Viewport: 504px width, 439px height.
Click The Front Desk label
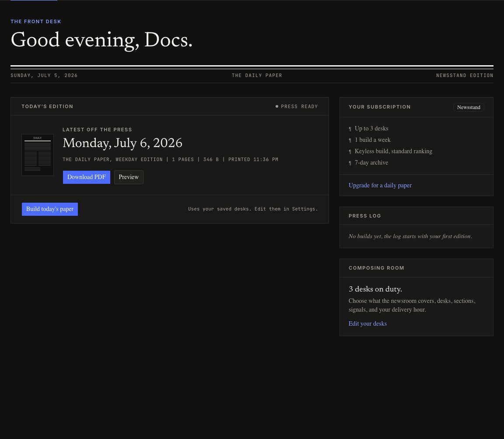tap(36, 21)
